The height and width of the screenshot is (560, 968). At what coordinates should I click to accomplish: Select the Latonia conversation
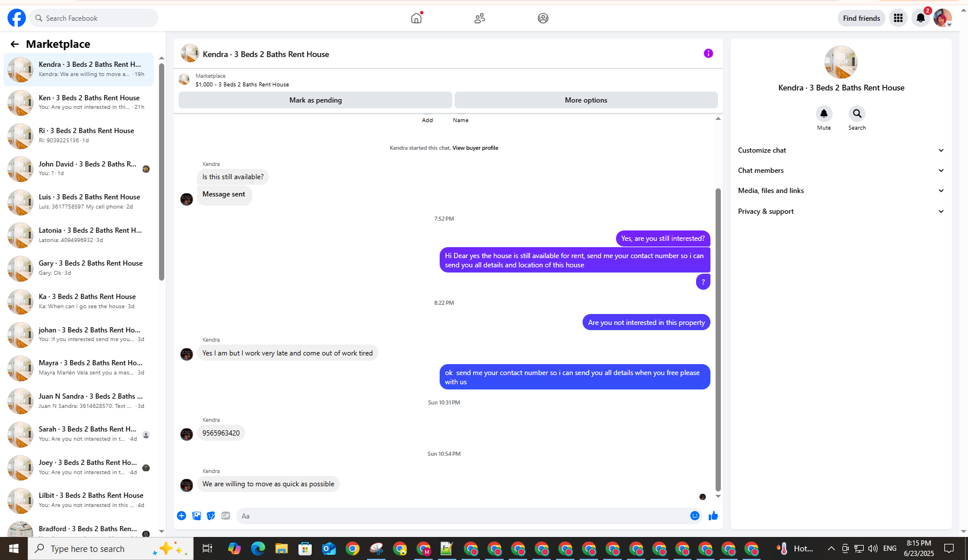pos(79,235)
